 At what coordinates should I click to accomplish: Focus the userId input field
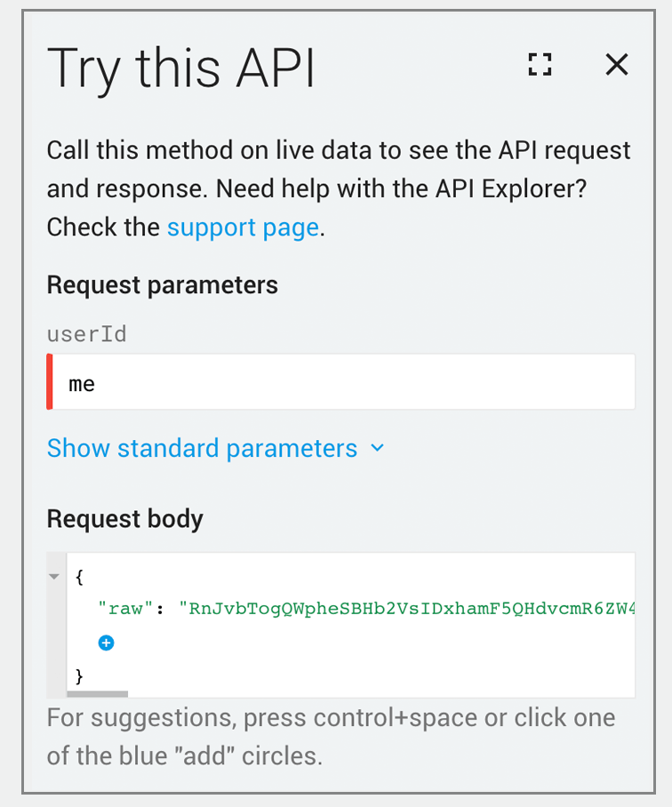coord(340,382)
